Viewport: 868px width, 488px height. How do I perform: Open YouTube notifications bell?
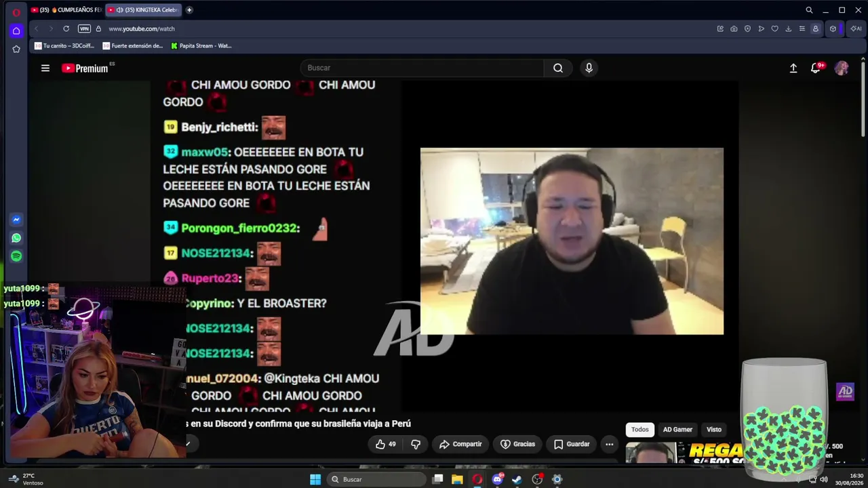816,68
